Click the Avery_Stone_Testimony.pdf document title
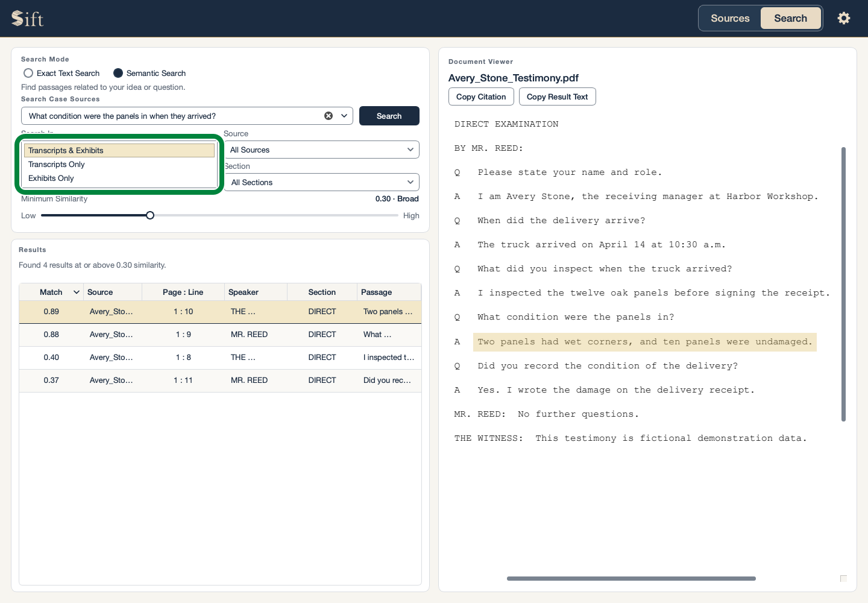 514,78
